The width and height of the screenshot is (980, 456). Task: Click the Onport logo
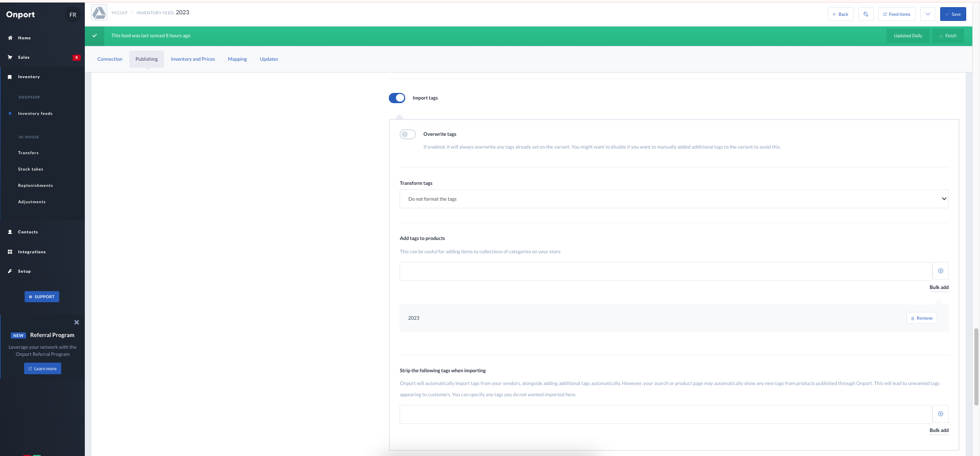click(x=20, y=14)
